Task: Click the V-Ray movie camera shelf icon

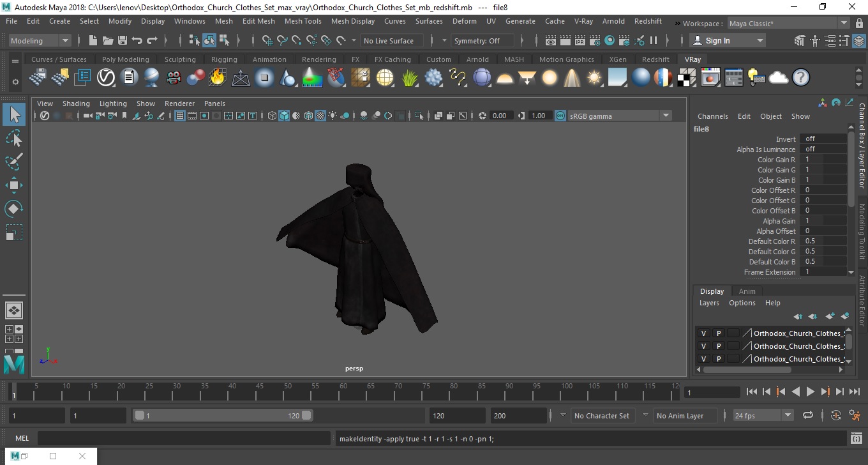Action: point(174,78)
